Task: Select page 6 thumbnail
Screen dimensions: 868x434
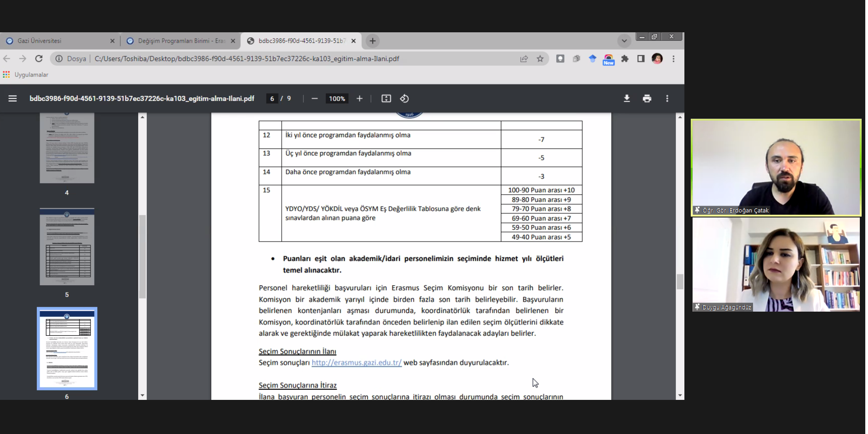Action: coord(67,349)
